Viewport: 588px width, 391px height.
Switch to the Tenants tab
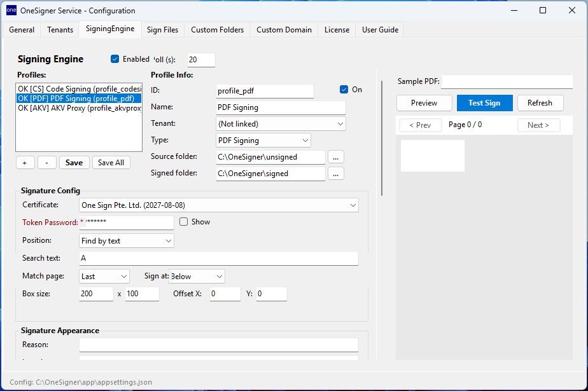tap(60, 30)
